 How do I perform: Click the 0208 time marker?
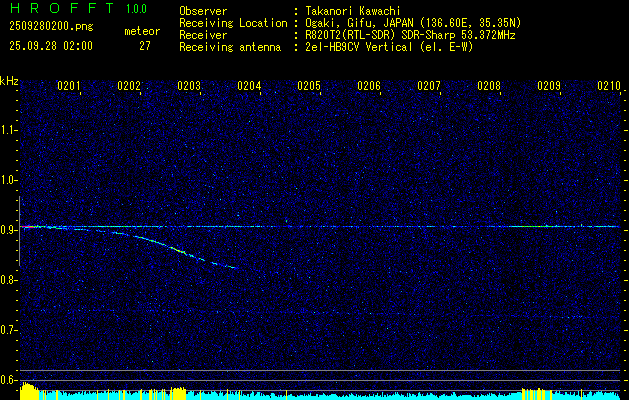pos(489,86)
